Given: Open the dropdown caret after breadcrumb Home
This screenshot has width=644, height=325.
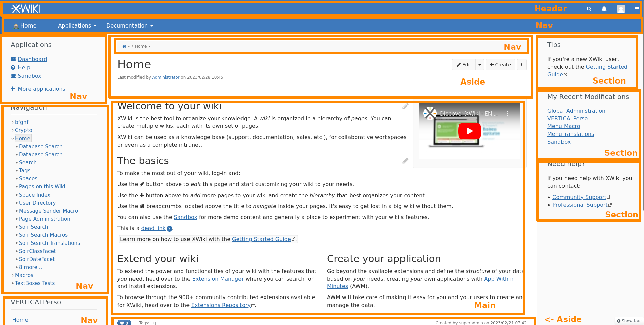Looking at the screenshot, I should click(150, 46).
